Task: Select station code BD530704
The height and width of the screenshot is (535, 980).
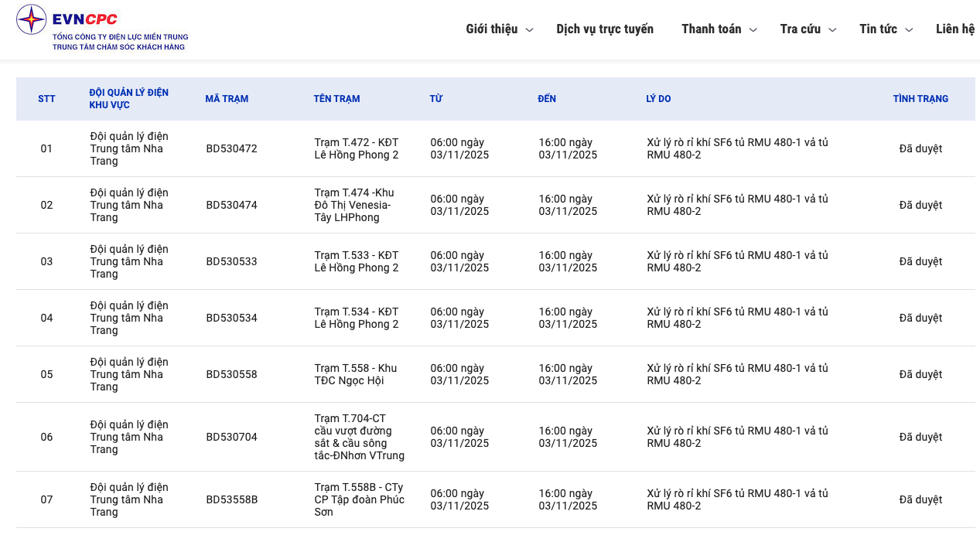Action: pyautogui.click(x=231, y=437)
